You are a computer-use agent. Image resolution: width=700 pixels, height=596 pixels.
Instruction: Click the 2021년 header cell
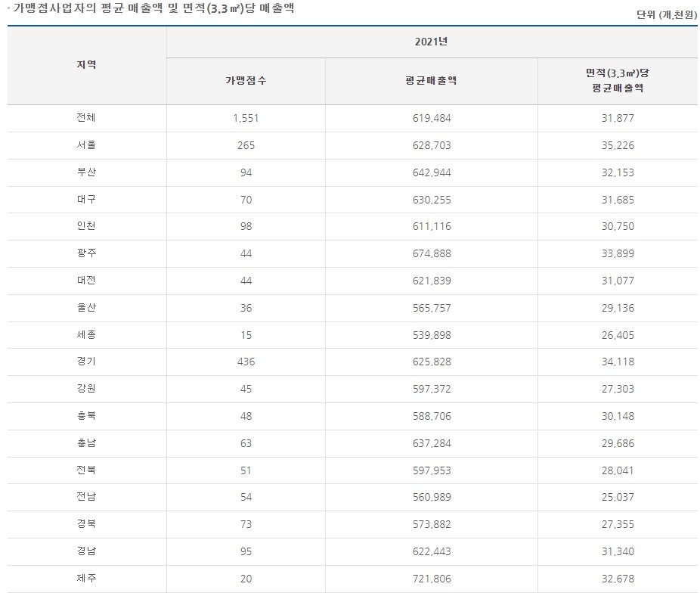pos(431,42)
